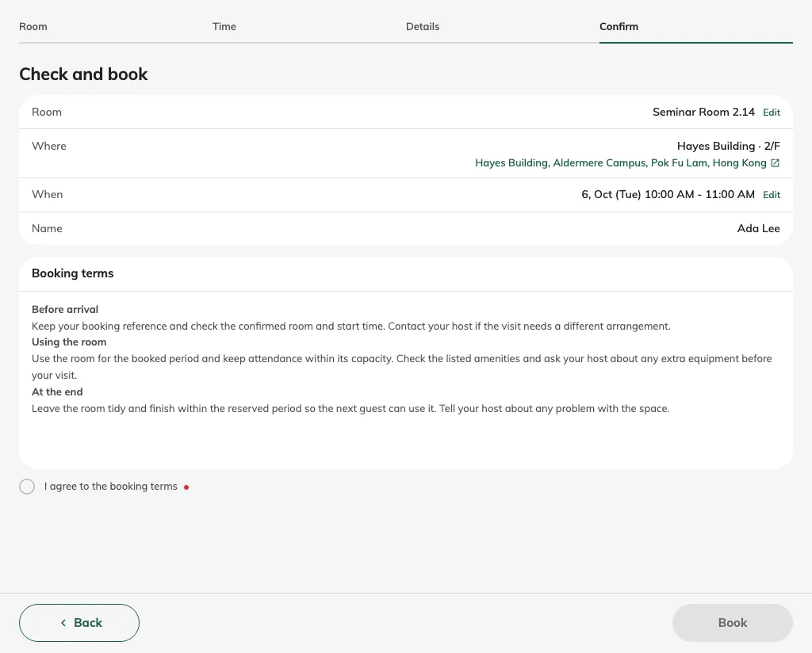Click the 'Booking terms' section heading
This screenshot has width=812, height=653.
(72, 273)
